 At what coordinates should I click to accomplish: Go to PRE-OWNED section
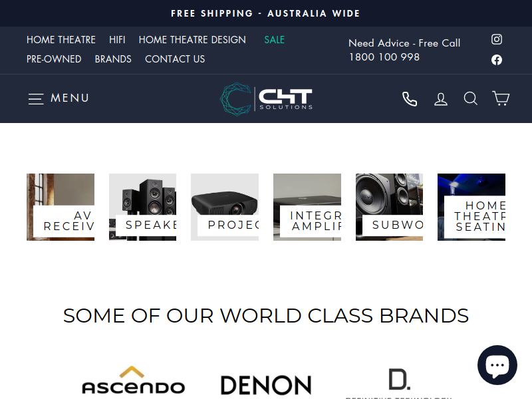point(54,59)
